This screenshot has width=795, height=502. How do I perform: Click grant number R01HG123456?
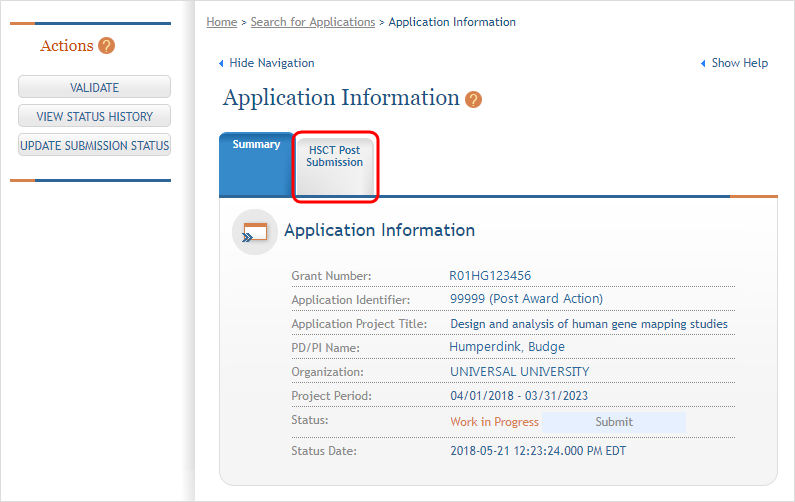coord(490,276)
